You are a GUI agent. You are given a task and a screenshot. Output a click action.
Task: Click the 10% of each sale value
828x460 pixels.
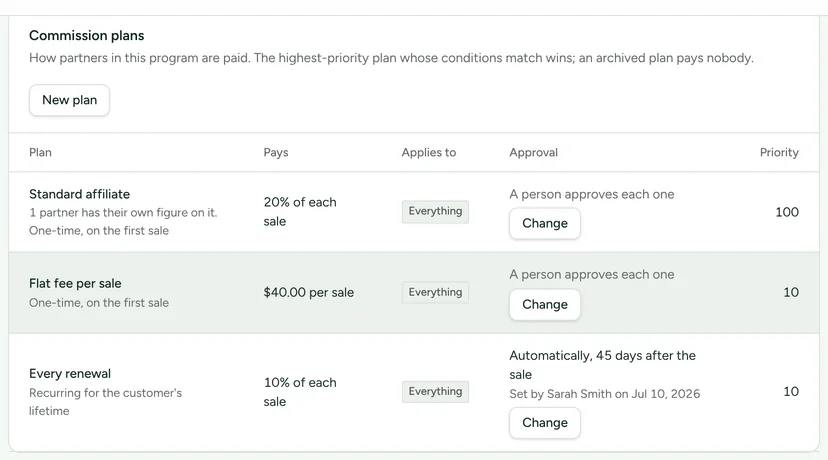(x=300, y=392)
